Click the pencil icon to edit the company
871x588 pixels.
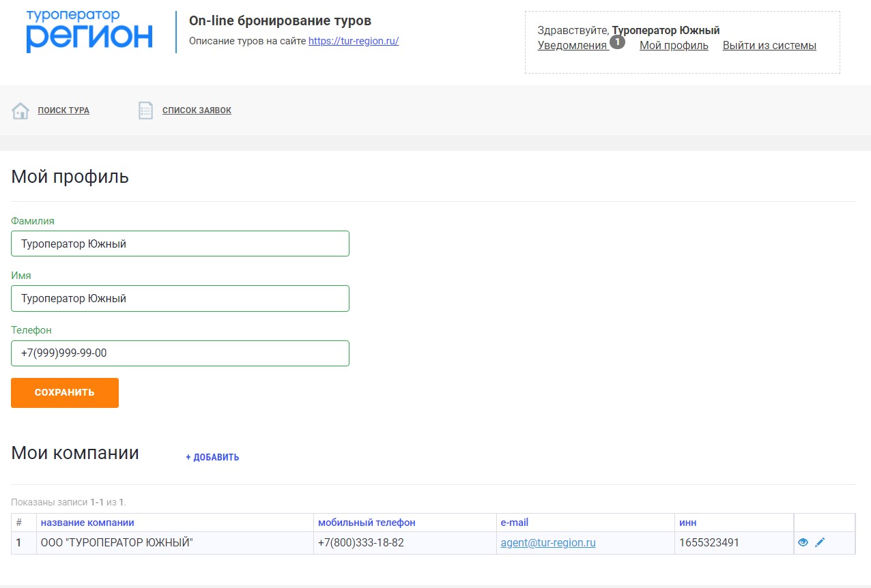coord(820,542)
